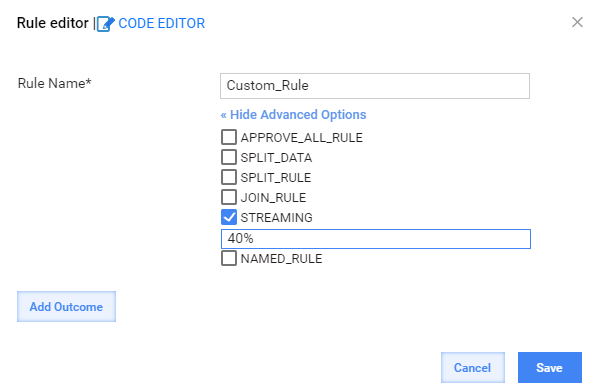Uncheck the STREAMING checkbox

click(229, 217)
